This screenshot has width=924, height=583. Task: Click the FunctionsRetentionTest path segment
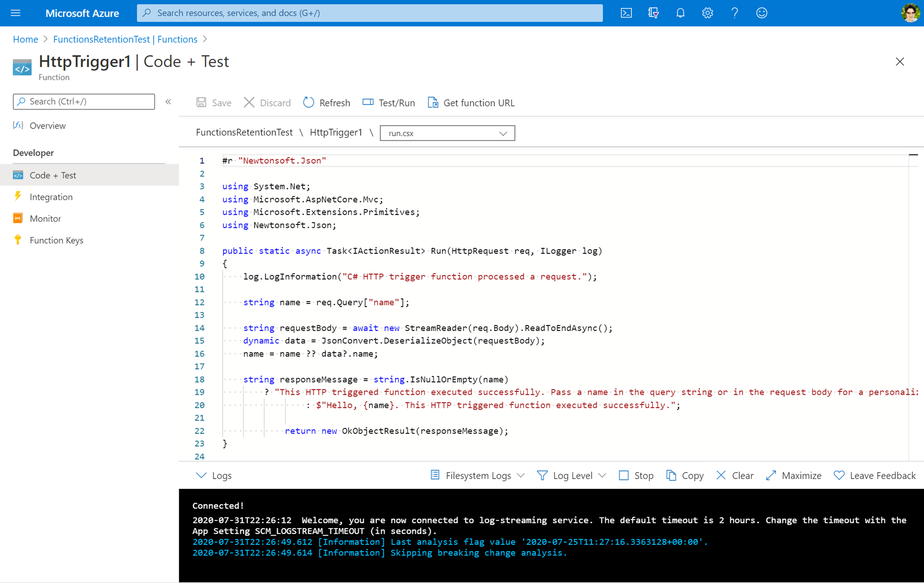pos(244,132)
